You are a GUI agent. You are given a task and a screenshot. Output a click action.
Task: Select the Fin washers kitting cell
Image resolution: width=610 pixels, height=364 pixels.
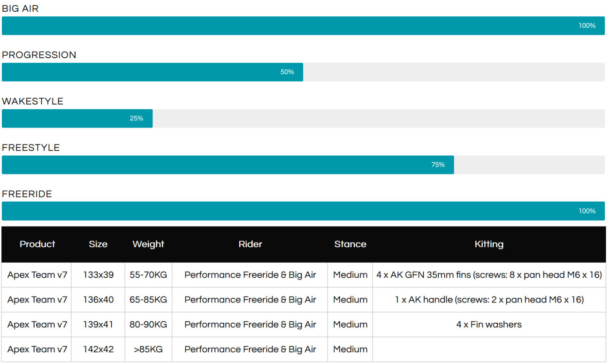click(x=489, y=325)
